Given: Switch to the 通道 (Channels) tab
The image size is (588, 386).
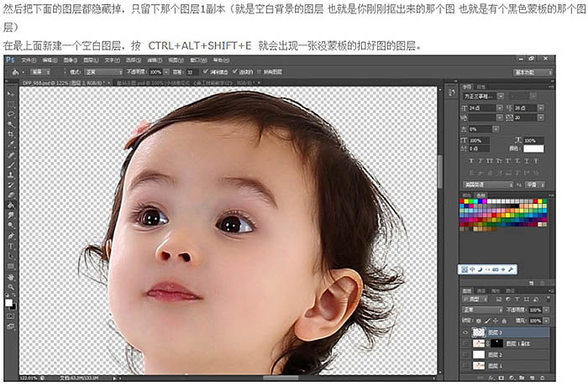Looking at the screenshot, I should point(481,290).
